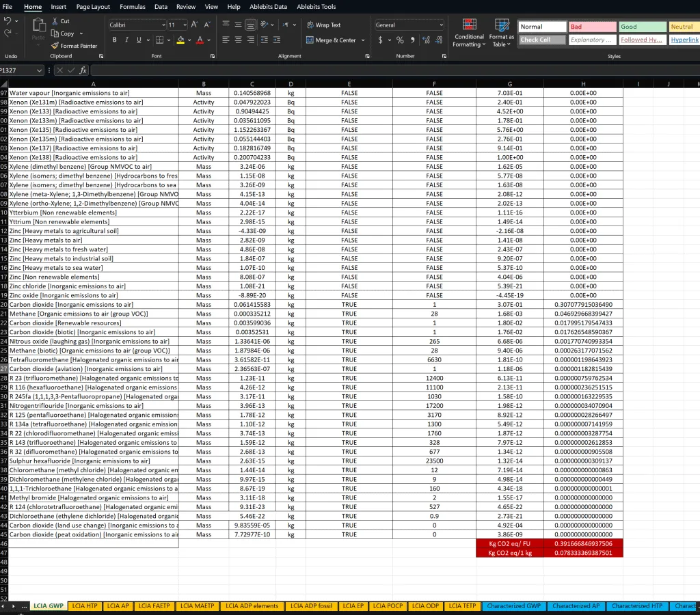700x615 pixels.
Task: Apply the Hyperlink cell style
Action: pos(684,40)
